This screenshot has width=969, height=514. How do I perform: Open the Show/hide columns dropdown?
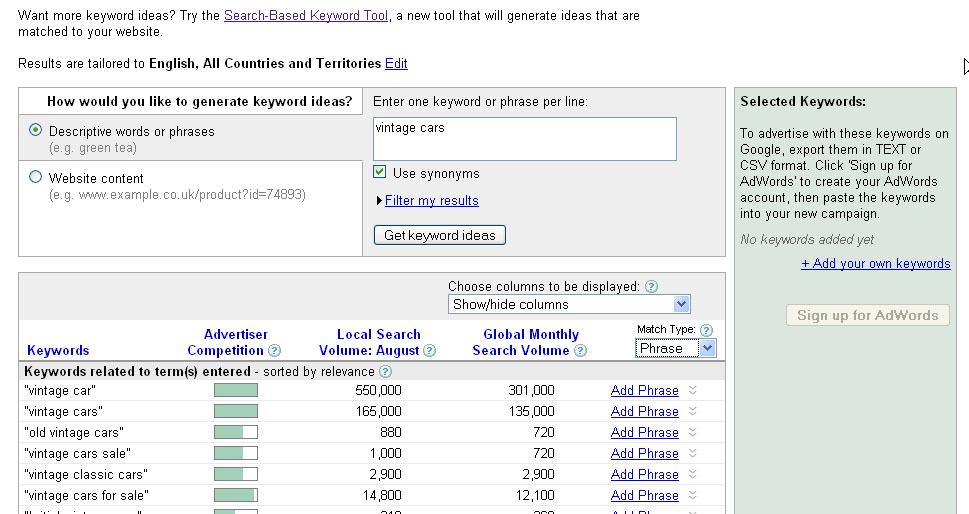569,304
